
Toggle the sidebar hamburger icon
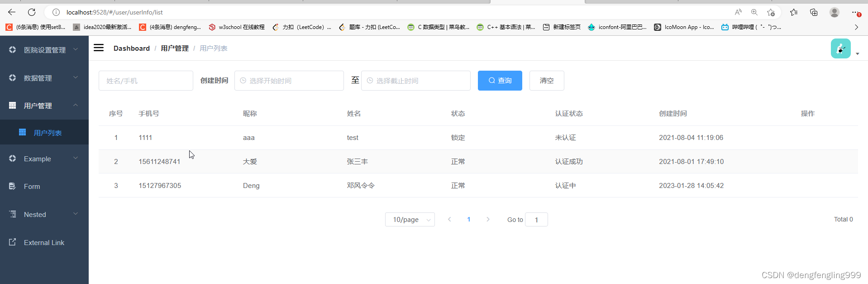[x=99, y=48]
